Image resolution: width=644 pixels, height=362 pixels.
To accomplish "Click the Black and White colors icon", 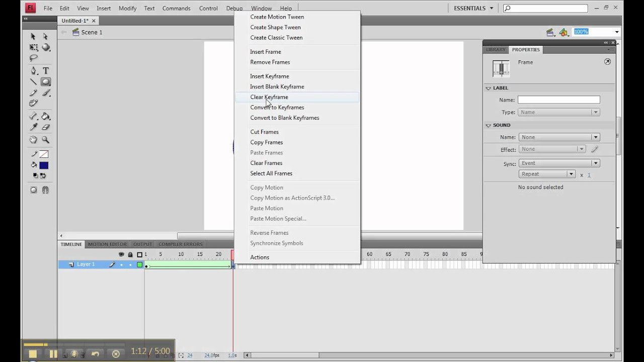I will (x=35, y=175).
